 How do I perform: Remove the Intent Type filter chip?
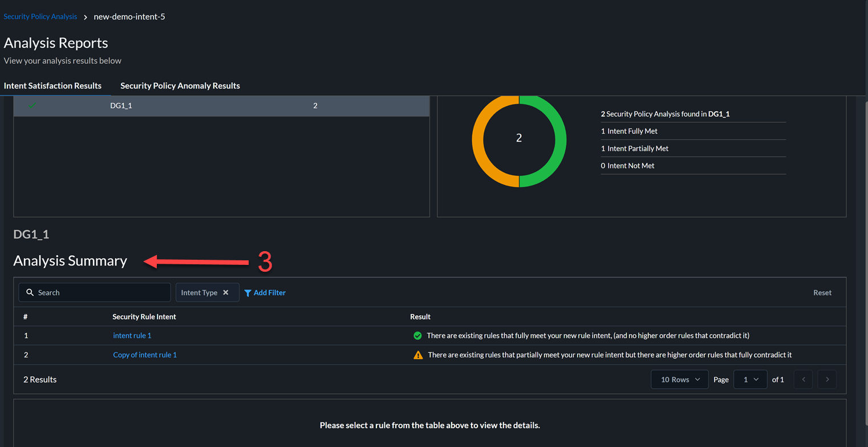(x=226, y=292)
